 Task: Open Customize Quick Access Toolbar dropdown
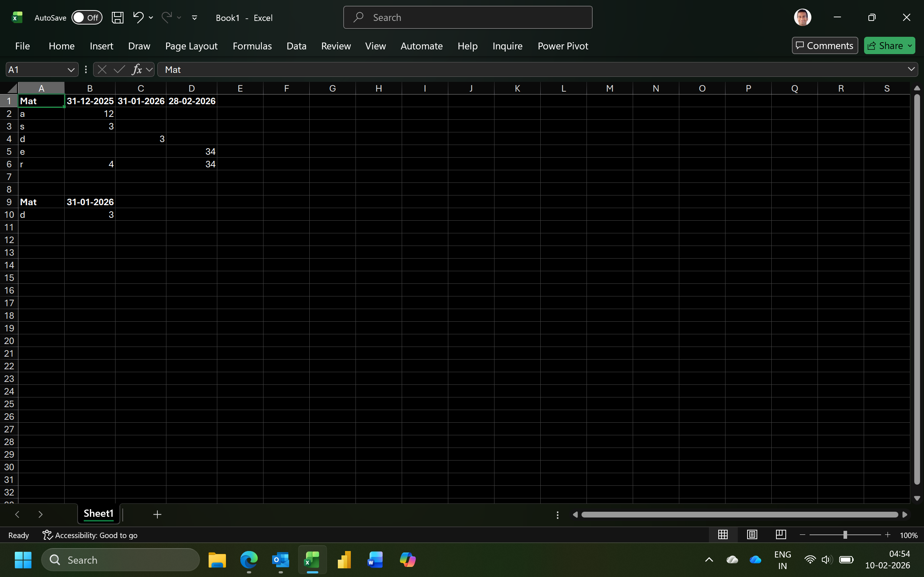pyautogui.click(x=194, y=18)
